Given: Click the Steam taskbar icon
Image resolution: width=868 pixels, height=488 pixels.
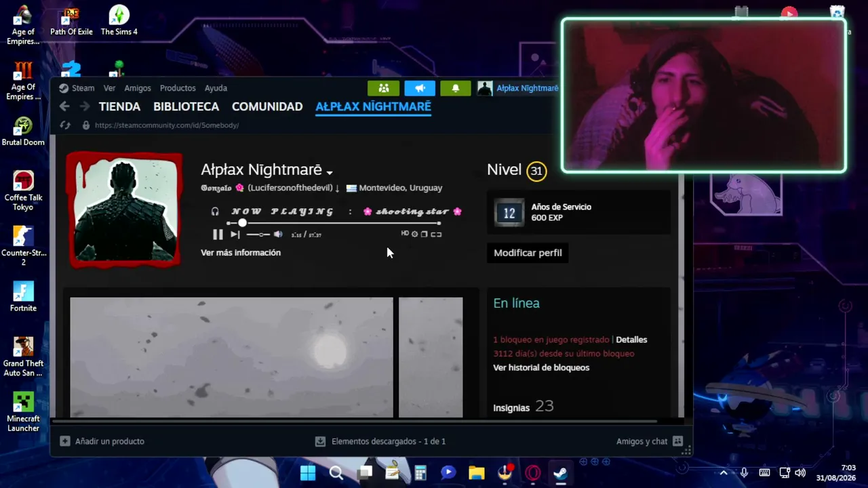Looking at the screenshot, I should 561,472.
